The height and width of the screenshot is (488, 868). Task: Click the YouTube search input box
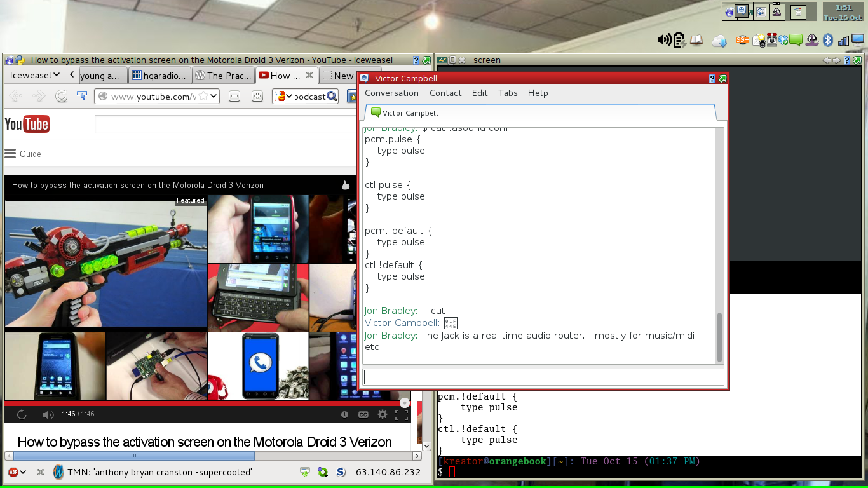226,124
